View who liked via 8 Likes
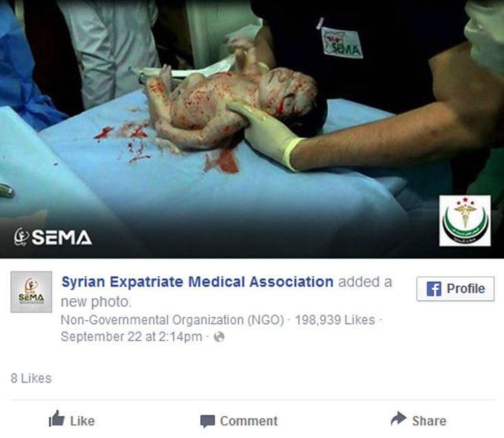Viewport: 504px width, 438px height. click(x=31, y=378)
